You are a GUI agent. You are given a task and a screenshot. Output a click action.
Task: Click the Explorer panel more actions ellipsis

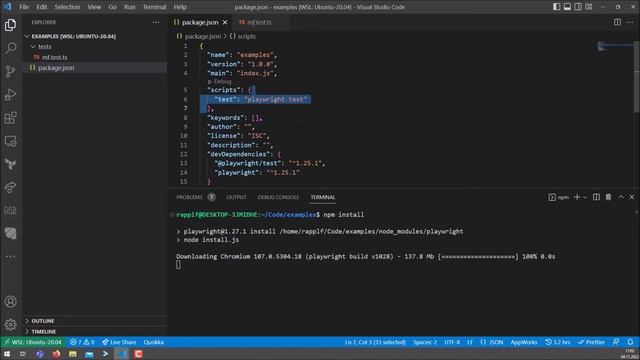pos(156,22)
